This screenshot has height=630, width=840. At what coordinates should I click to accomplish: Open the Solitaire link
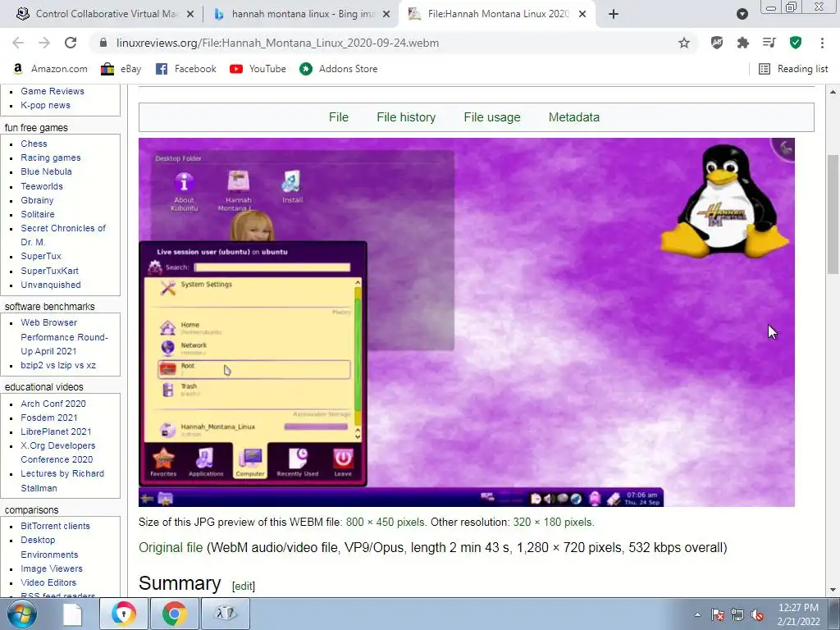(38, 214)
